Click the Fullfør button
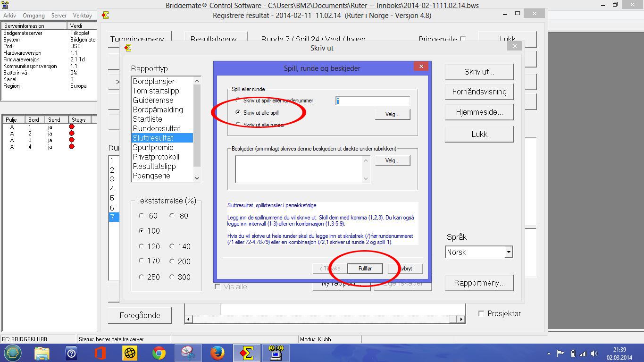Viewport: 644px width, 362px height. coord(365,268)
